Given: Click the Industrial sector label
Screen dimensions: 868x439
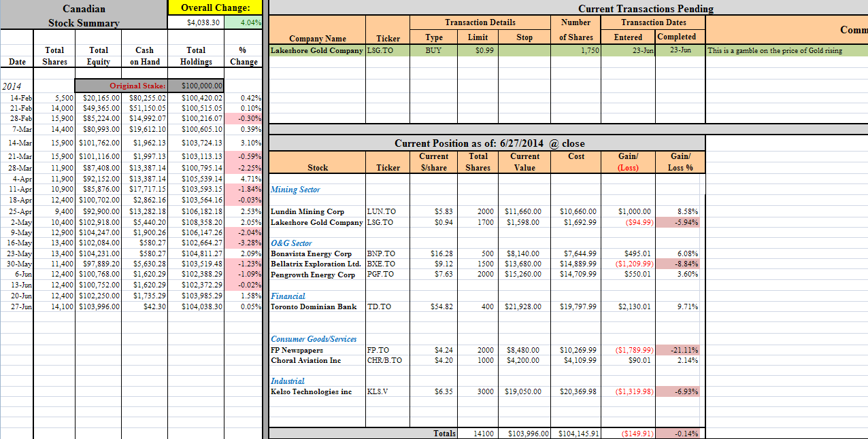Looking at the screenshot, I should click(288, 381).
